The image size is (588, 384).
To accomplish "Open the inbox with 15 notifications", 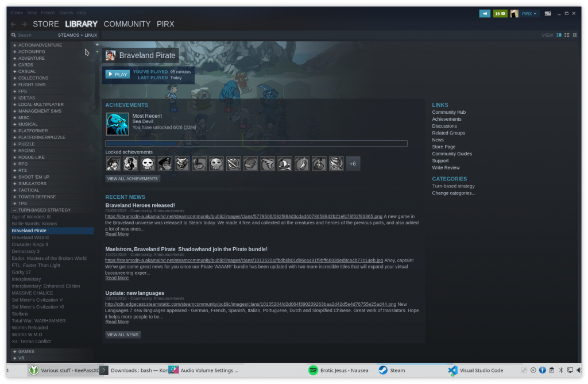I will (500, 14).
